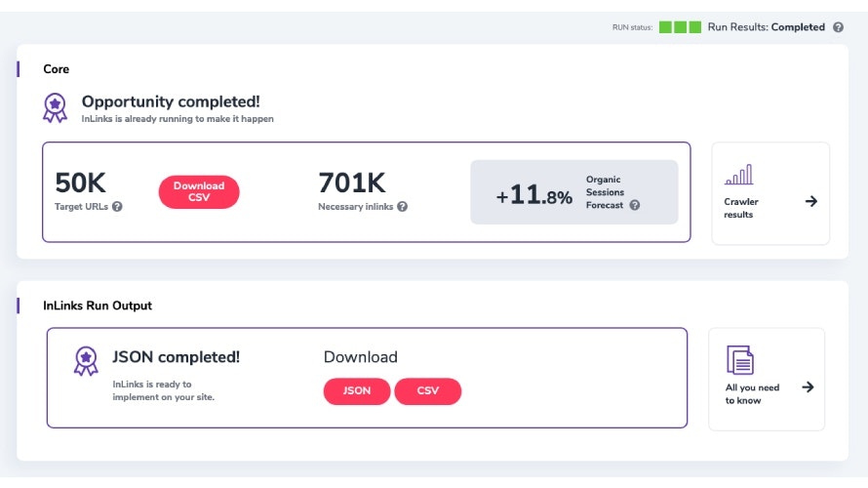Click the 701K Necessary inlinks figure
Image resolution: width=868 pixels, height=488 pixels.
point(352,183)
